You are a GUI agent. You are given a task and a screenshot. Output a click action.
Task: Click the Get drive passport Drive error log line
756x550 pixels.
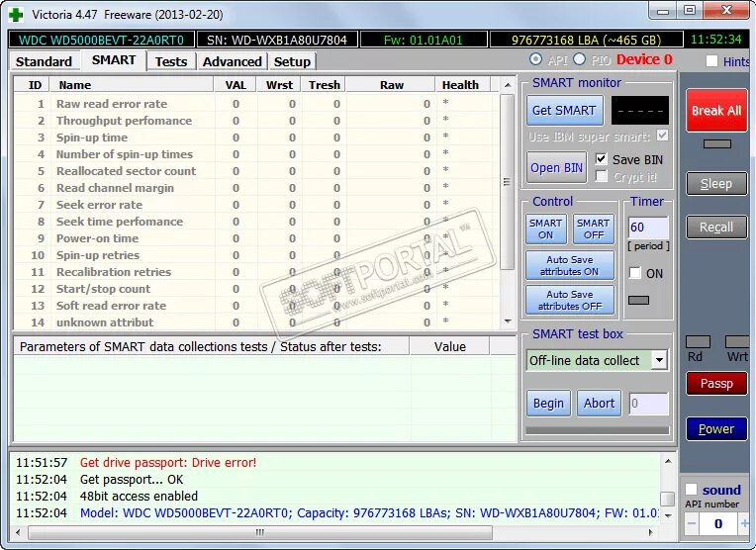(168, 462)
